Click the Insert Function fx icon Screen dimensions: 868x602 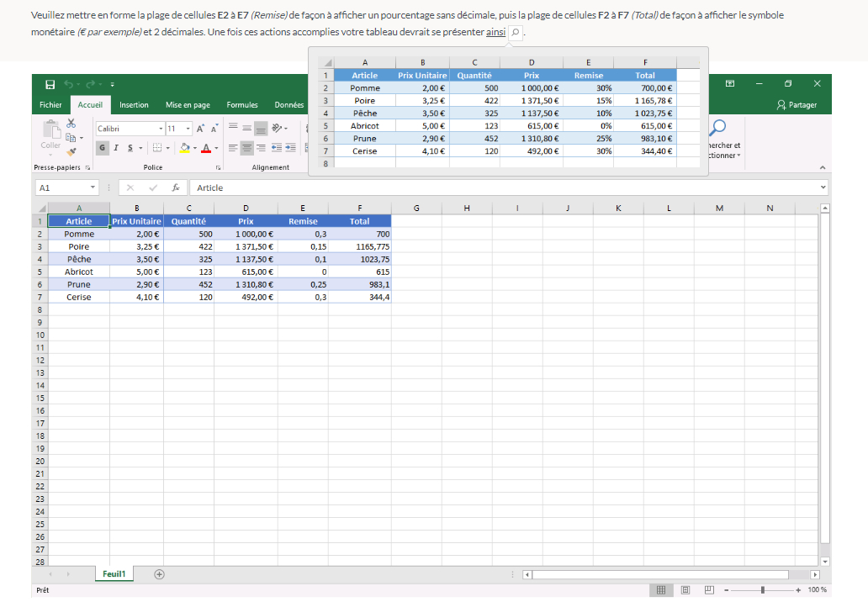[175, 188]
